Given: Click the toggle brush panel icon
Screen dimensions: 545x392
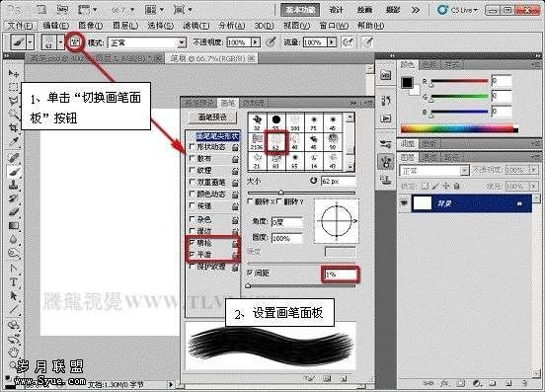Looking at the screenshot, I should coord(75,42).
